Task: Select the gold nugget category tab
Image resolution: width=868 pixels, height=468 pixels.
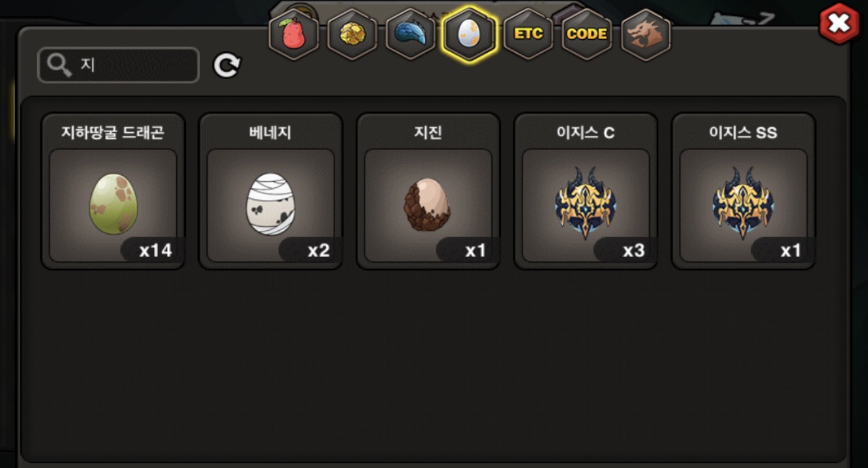Action: coord(352,34)
